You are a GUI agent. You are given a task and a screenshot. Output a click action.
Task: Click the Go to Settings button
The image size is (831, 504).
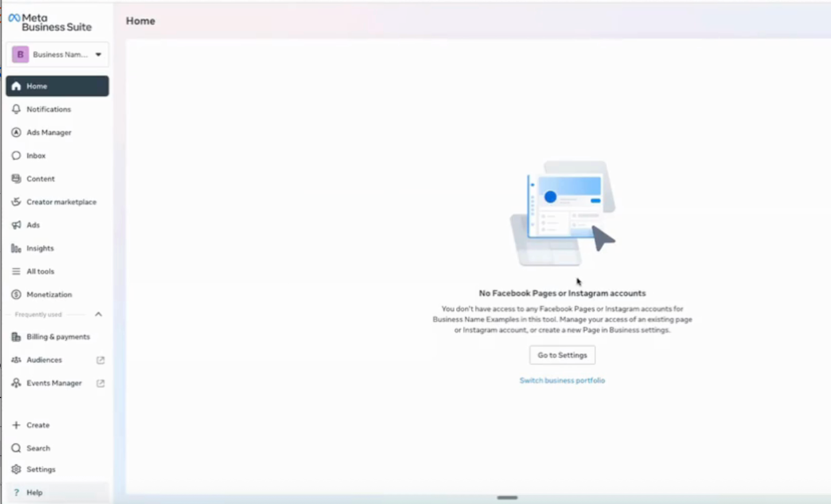tap(562, 355)
